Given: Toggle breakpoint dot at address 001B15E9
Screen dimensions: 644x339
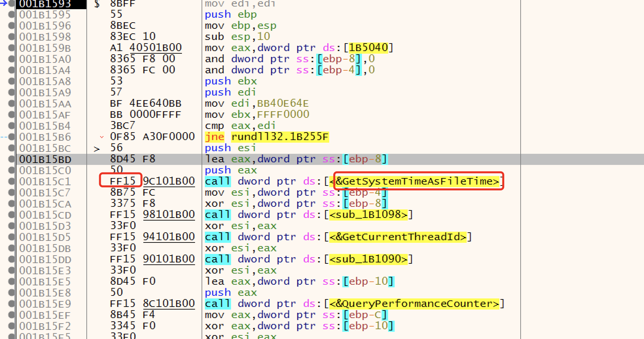Looking at the screenshot, I should pyautogui.click(x=11, y=304).
